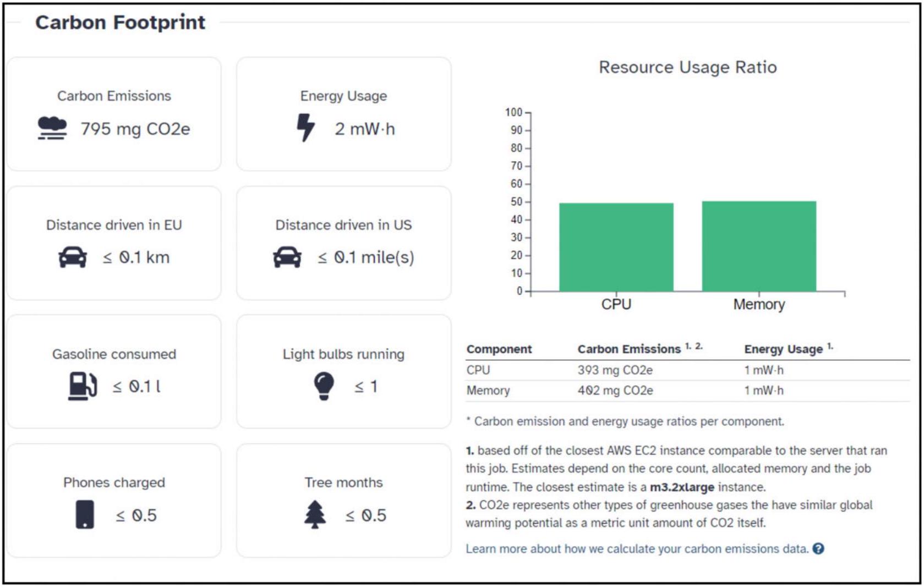Click the Resource Usage Ratio chart title
This screenshot has height=588, width=924.
(687, 67)
